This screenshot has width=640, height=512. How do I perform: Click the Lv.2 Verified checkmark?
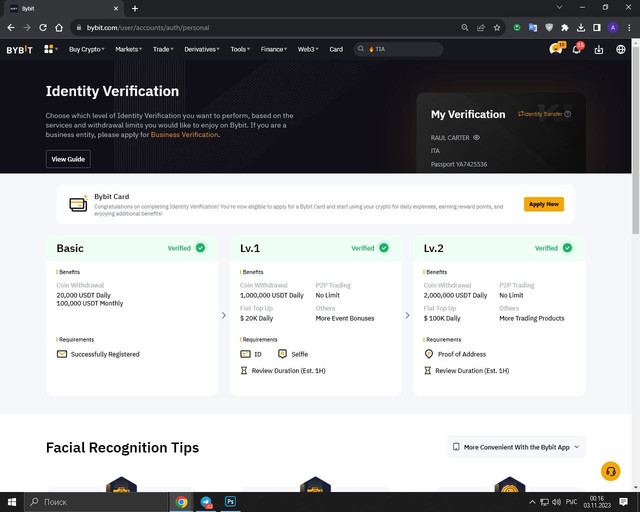(x=567, y=248)
